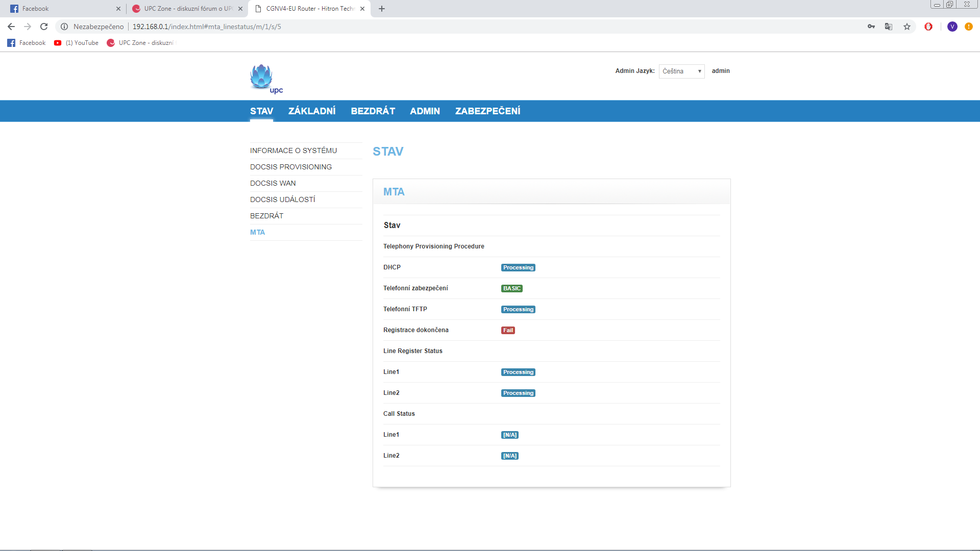Bookmark this page with the star
The image size is (980, 551).
click(907, 27)
